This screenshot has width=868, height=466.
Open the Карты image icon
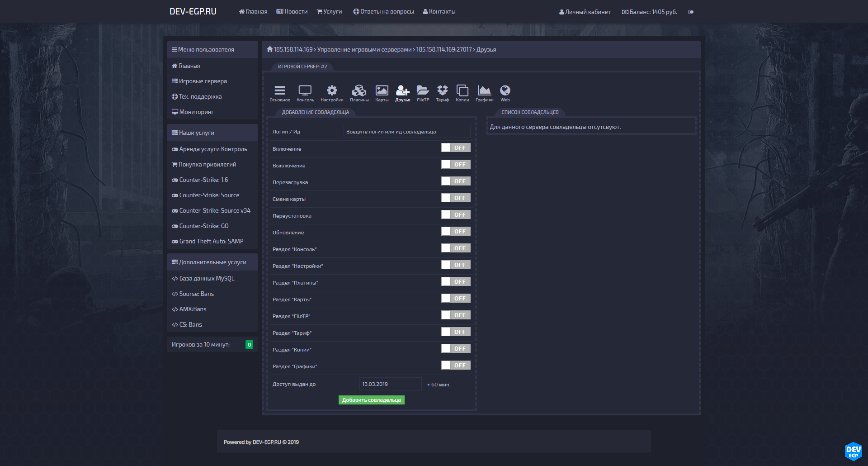[382, 93]
